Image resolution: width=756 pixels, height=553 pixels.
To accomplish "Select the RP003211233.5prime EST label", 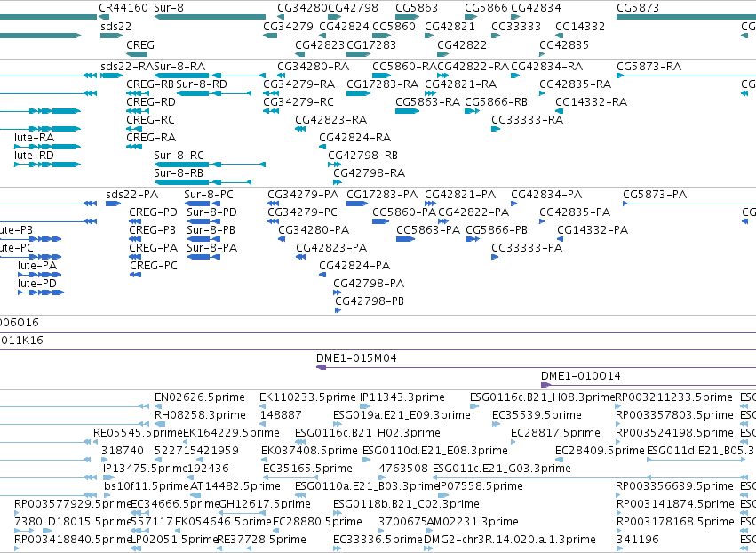I will [674, 397].
